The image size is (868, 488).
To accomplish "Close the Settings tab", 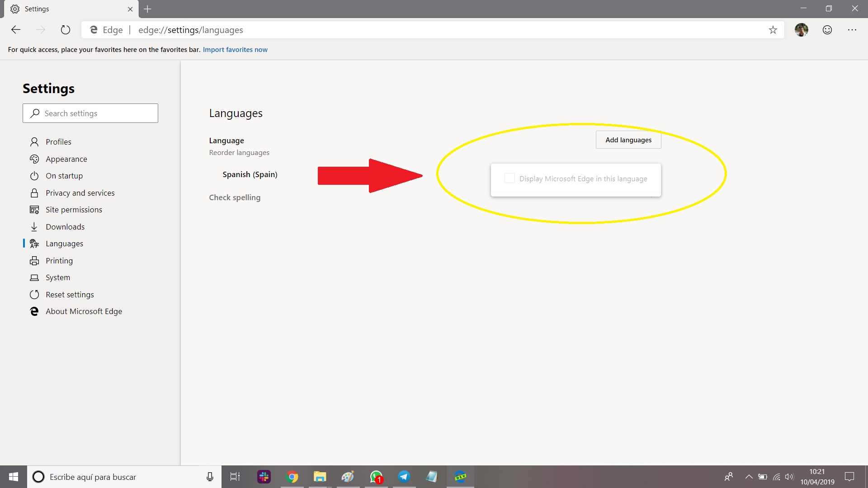I will (130, 9).
